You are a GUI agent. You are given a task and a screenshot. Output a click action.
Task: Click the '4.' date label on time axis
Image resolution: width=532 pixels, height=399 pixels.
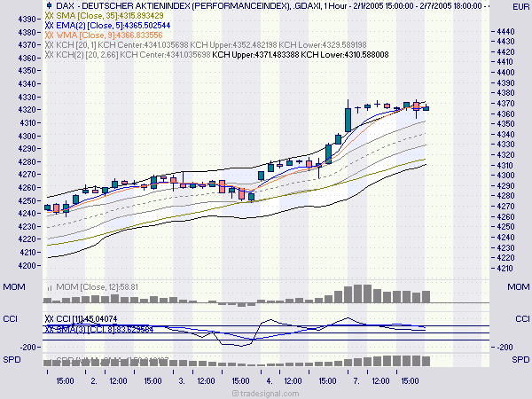coord(270,381)
